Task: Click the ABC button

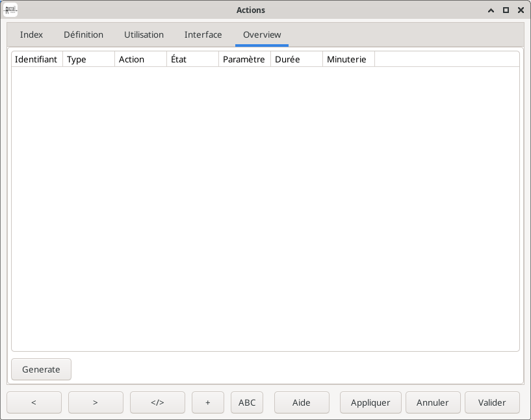Action: pyautogui.click(x=247, y=402)
